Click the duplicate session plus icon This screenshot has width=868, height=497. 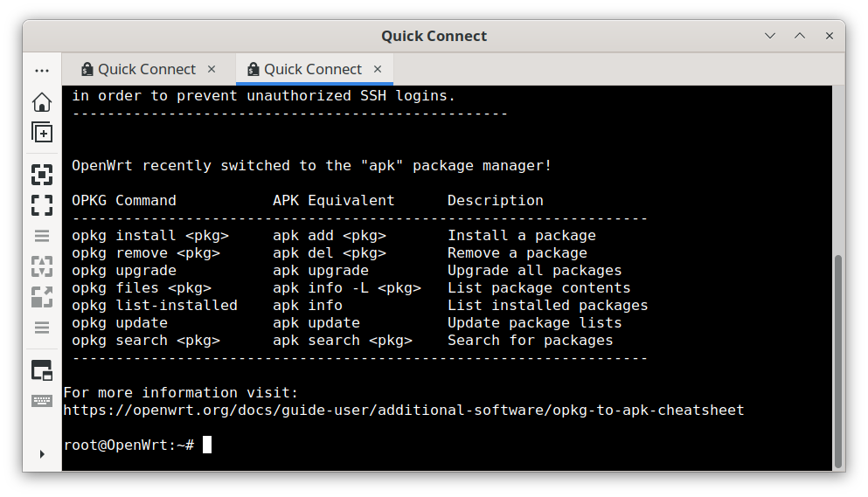coord(42,132)
